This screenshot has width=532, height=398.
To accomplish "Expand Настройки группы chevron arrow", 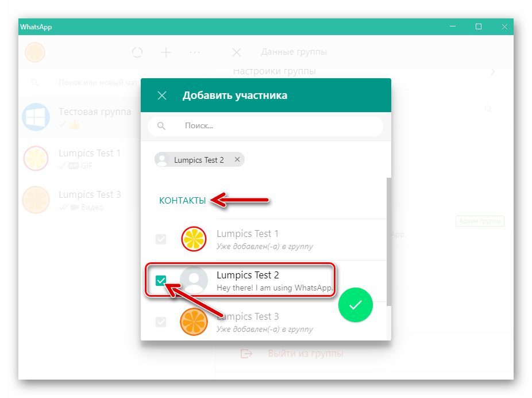I will 493,72.
